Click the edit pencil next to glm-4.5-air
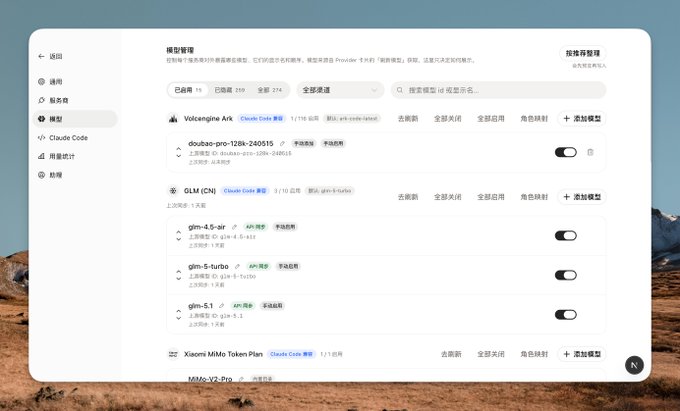The height and width of the screenshot is (411, 680). 235,227
